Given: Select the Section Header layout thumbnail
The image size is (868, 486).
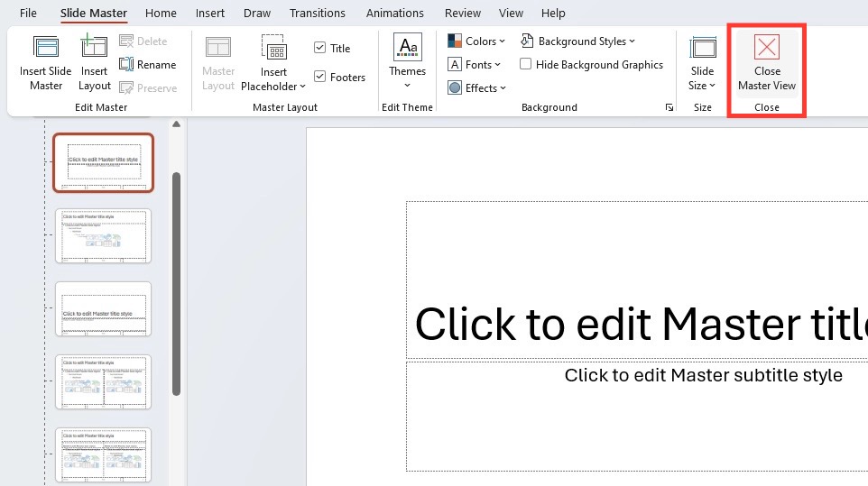Looking at the screenshot, I should pyautogui.click(x=104, y=308).
